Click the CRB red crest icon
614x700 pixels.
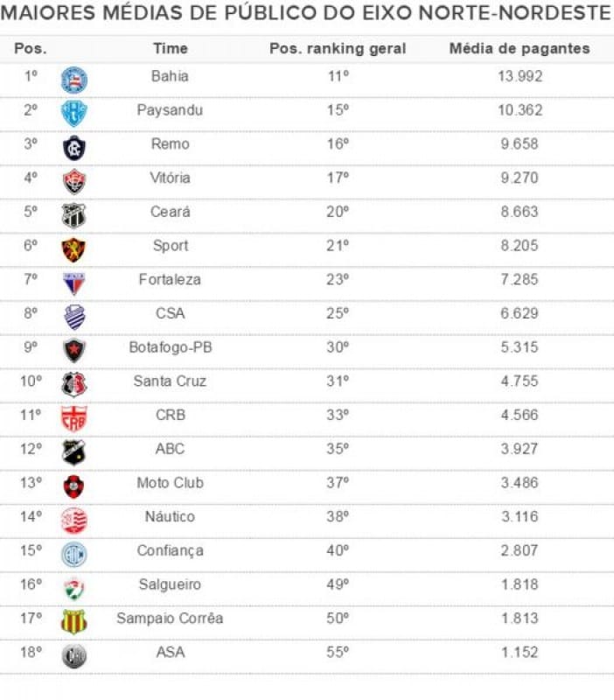(73, 418)
